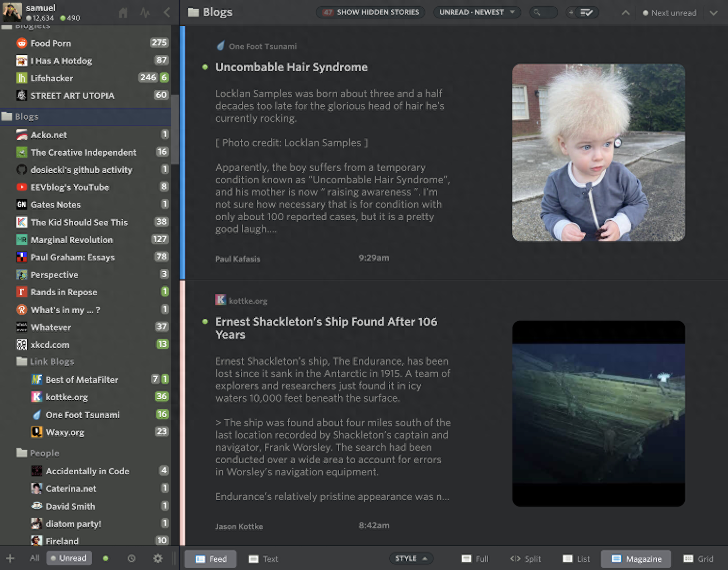Select the STREET ART UTOPIA feed

point(85,96)
